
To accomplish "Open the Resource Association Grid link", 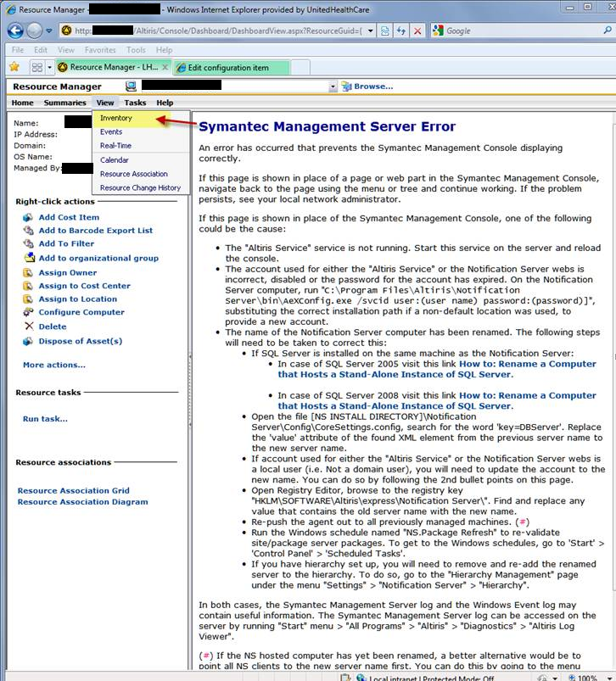I will click(x=74, y=491).
